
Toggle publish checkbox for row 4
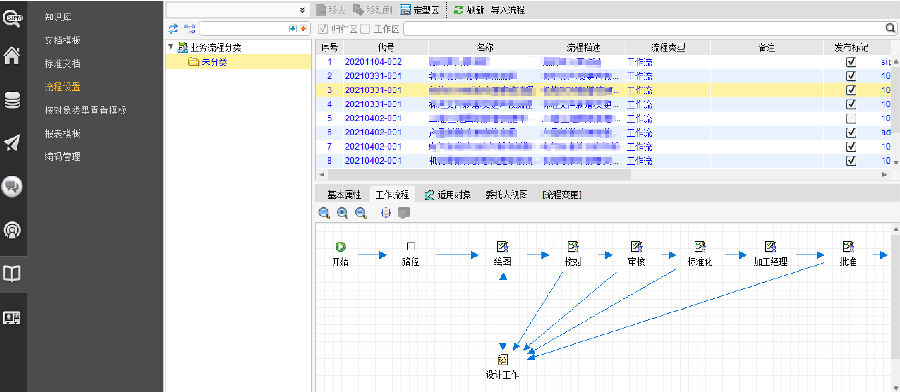coord(851,104)
